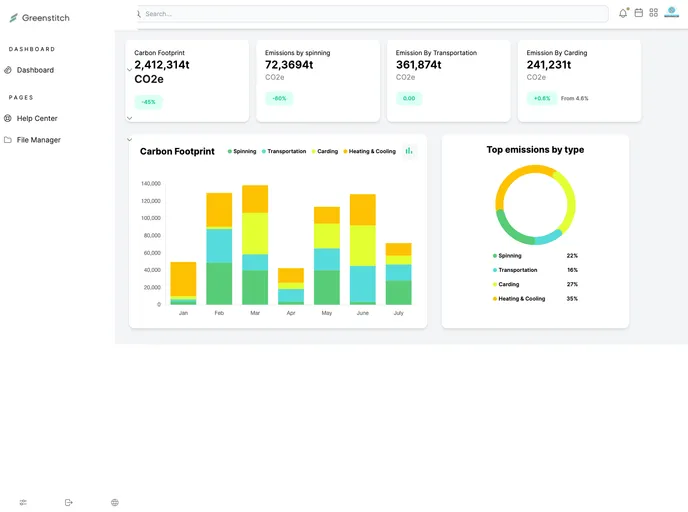This screenshot has width=688, height=512.
Task: Open Help Center page
Action: pos(37,118)
